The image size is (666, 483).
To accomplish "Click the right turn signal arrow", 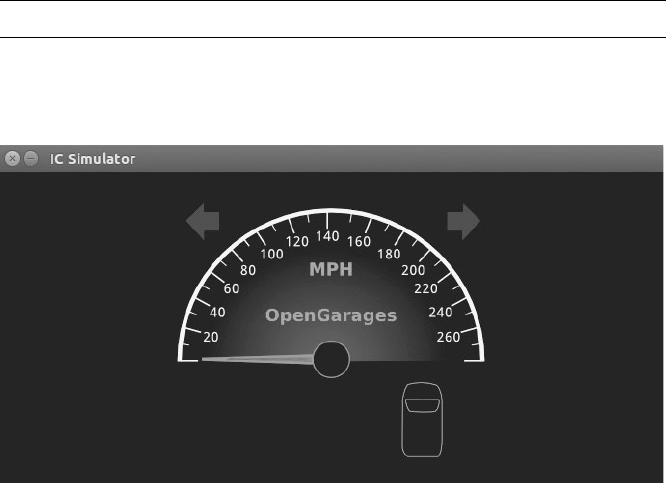I will (463, 221).
